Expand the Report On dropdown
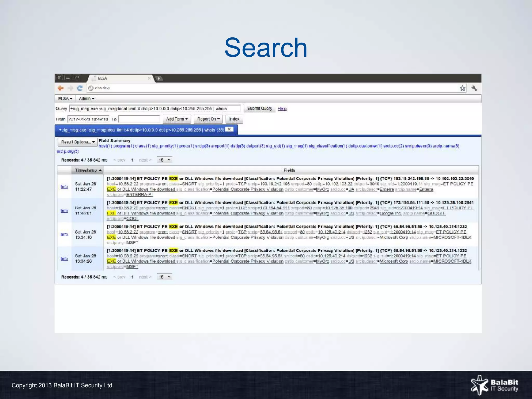532x399 pixels. pos(208,119)
